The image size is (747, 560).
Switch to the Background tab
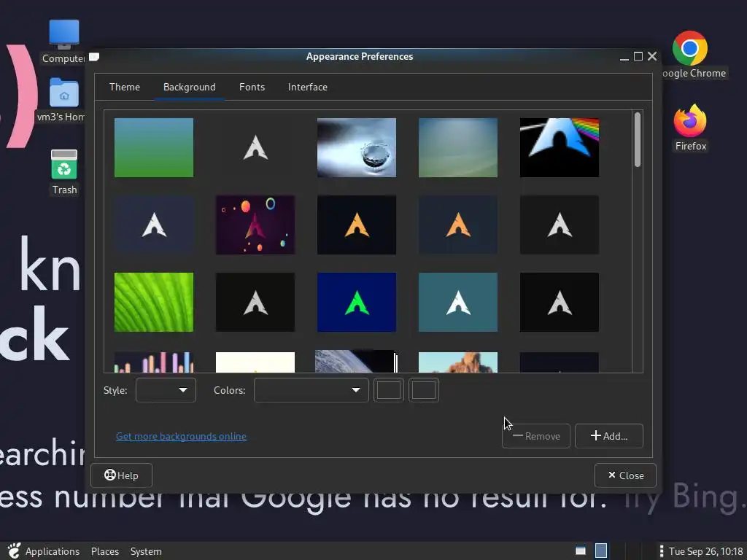coord(189,87)
